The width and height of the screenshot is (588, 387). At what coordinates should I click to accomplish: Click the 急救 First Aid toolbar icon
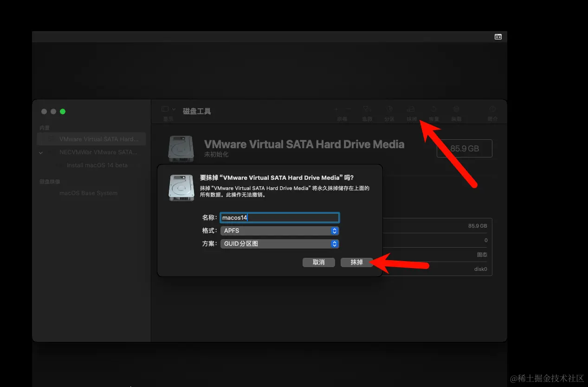[367, 109]
